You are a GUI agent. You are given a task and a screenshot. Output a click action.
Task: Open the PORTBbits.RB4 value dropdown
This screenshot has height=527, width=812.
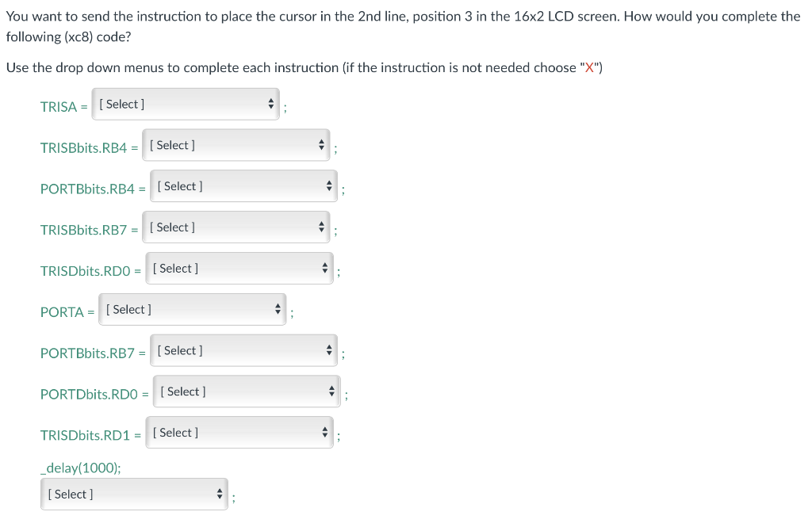point(242,185)
